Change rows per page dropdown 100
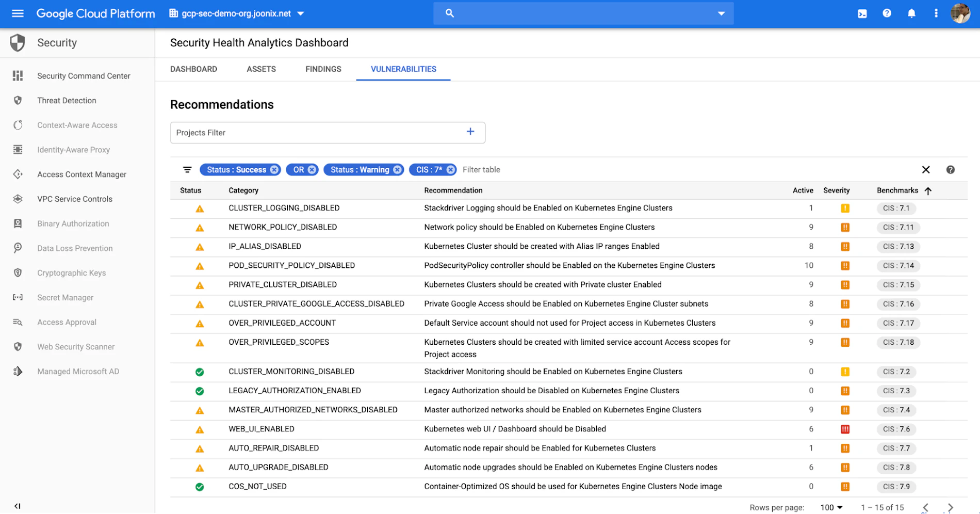980x514 pixels. (x=831, y=507)
